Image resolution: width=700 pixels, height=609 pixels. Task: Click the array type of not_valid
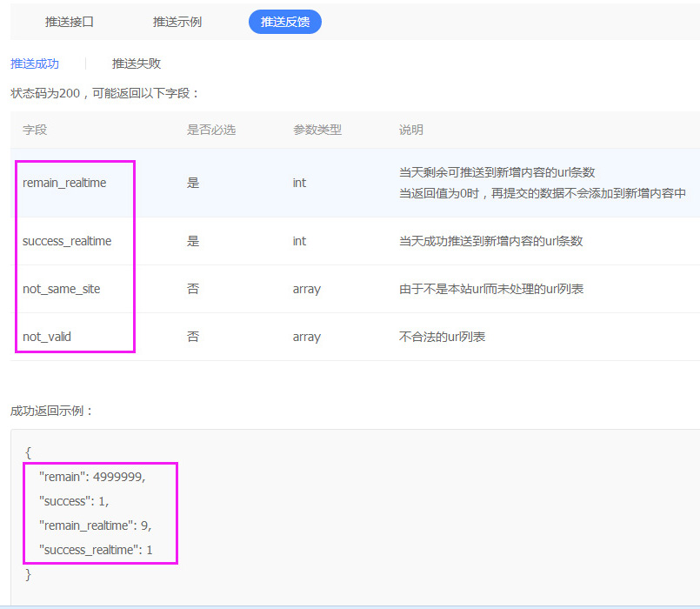[x=302, y=337]
